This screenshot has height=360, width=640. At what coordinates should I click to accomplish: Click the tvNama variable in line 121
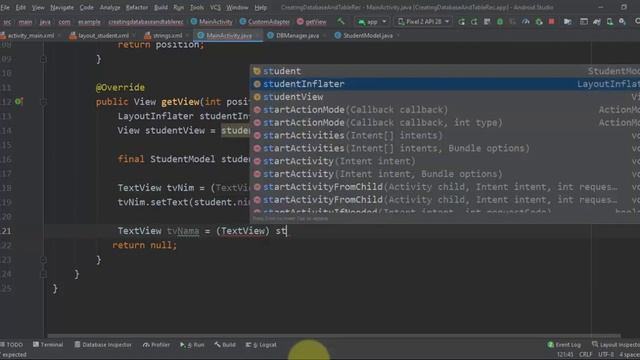[x=183, y=231]
